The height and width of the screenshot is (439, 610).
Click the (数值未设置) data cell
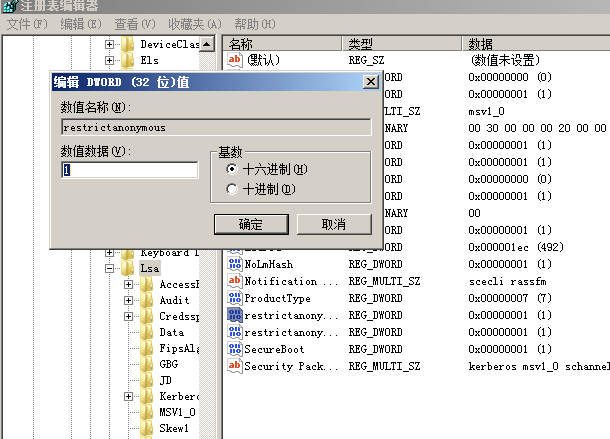click(505, 60)
